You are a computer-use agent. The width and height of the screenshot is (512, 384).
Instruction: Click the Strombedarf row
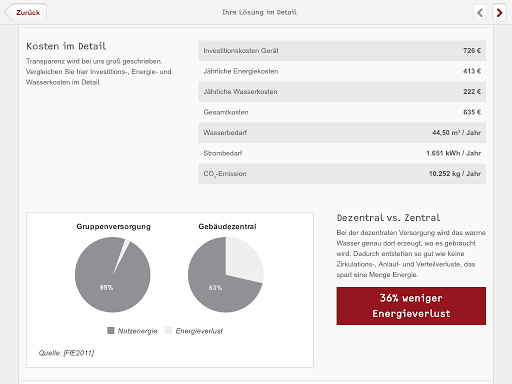(x=342, y=153)
